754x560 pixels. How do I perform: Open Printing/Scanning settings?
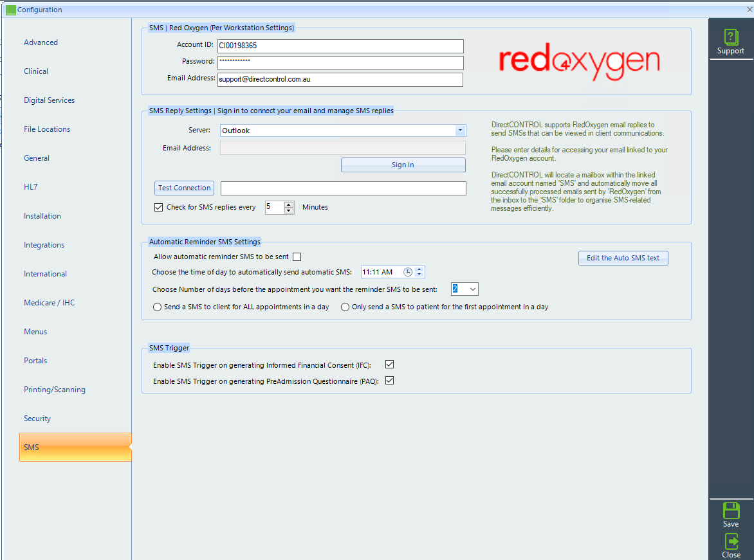click(x=55, y=390)
